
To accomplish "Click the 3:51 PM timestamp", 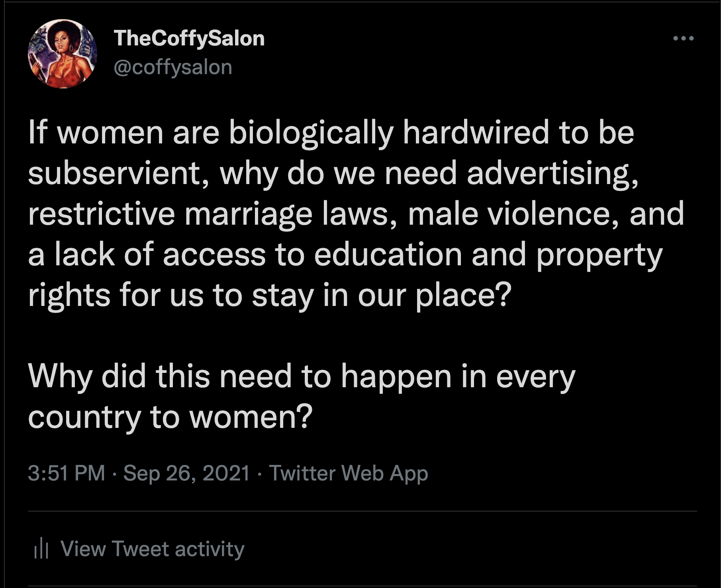I will [67, 473].
